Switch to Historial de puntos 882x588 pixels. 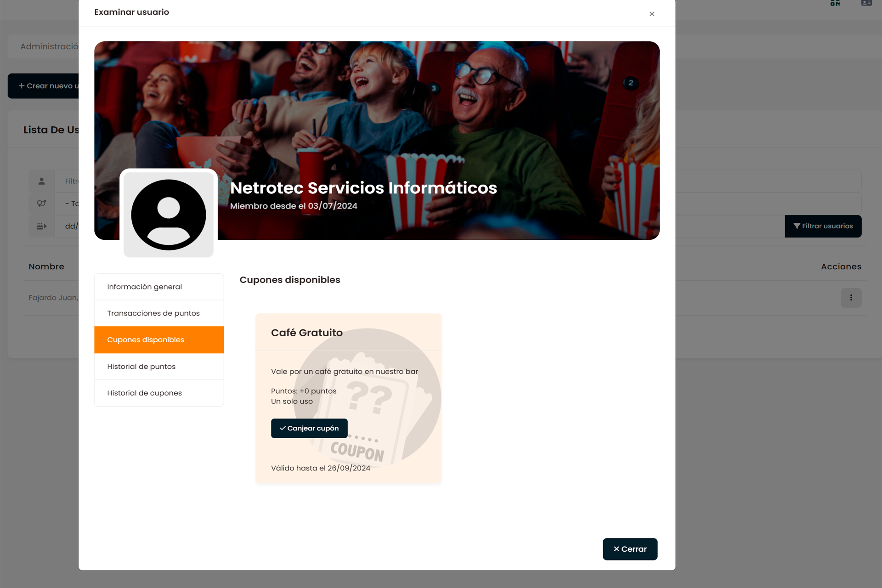[159, 367]
